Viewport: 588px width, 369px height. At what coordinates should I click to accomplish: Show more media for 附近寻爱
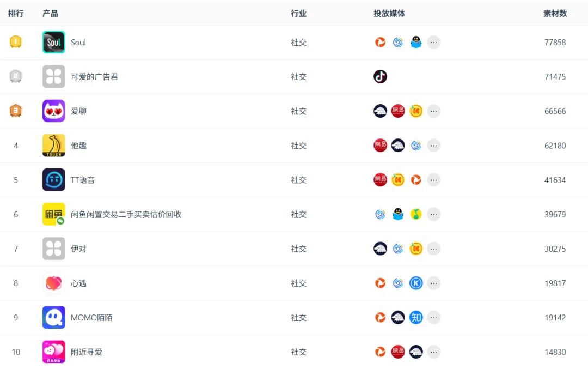point(433,352)
